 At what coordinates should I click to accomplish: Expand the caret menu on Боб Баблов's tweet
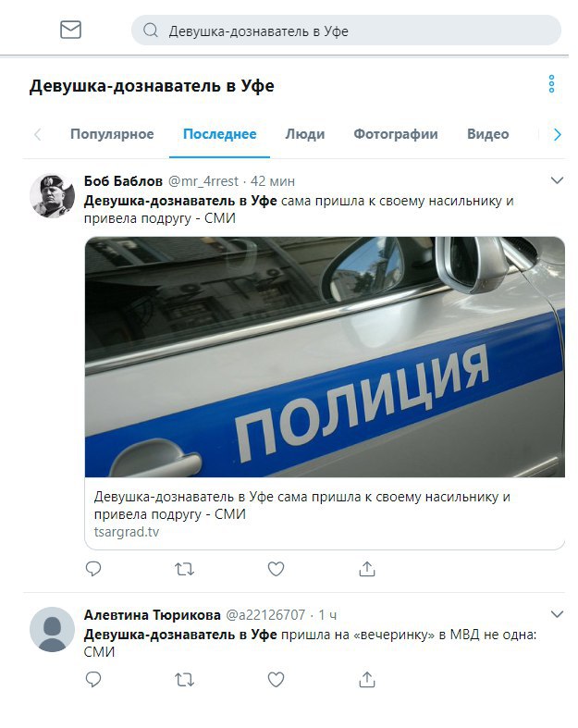tap(557, 179)
